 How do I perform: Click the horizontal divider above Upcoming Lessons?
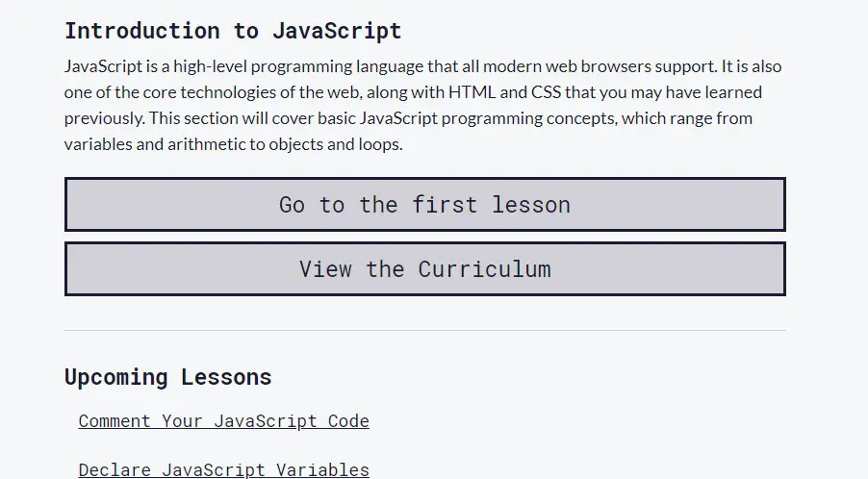(424, 331)
